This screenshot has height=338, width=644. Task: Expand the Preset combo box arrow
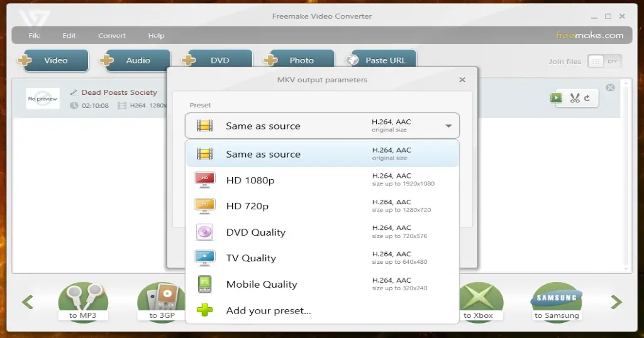[x=448, y=126]
